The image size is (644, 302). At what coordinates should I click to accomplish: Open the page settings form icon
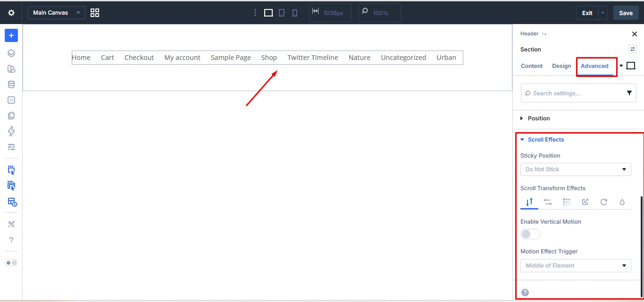(x=11, y=100)
